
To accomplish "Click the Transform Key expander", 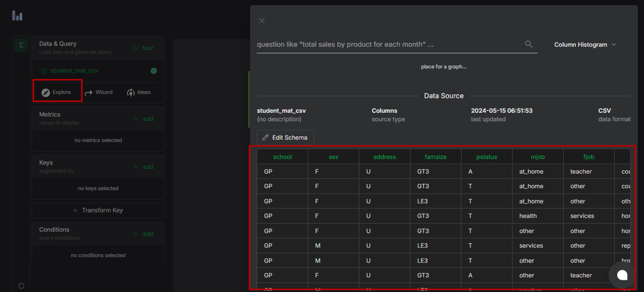I will click(x=98, y=210).
